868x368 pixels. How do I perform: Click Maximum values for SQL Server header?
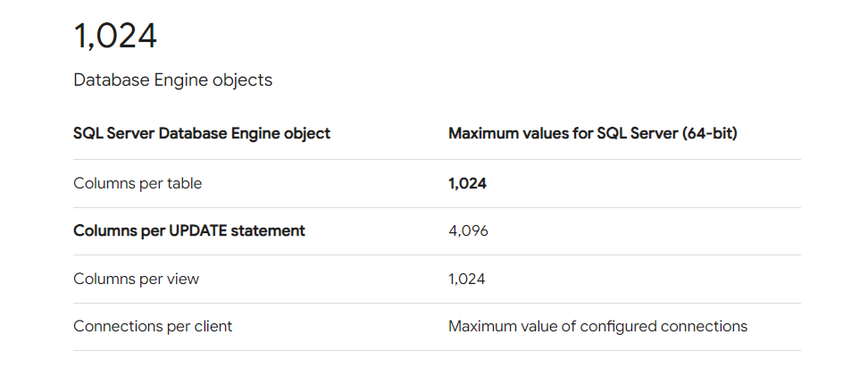(x=592, y=134)
